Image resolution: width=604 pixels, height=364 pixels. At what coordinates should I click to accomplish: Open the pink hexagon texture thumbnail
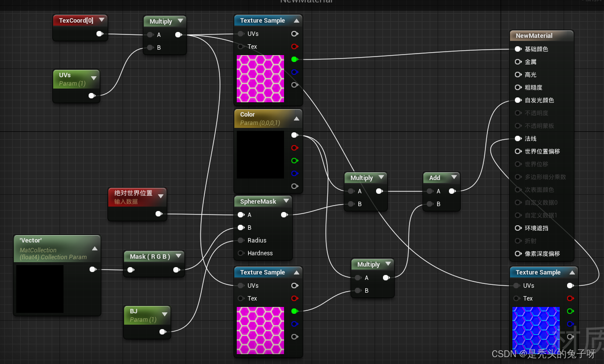point(260,79)
